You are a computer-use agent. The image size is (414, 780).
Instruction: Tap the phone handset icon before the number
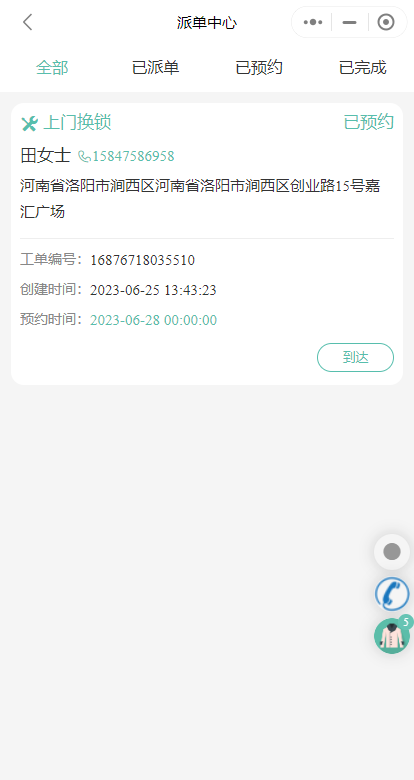84,157
